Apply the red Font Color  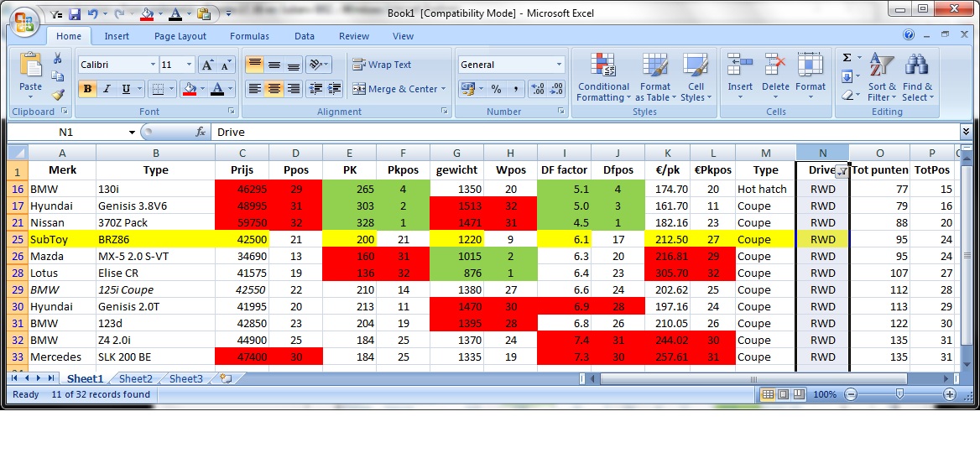point(217,89)
